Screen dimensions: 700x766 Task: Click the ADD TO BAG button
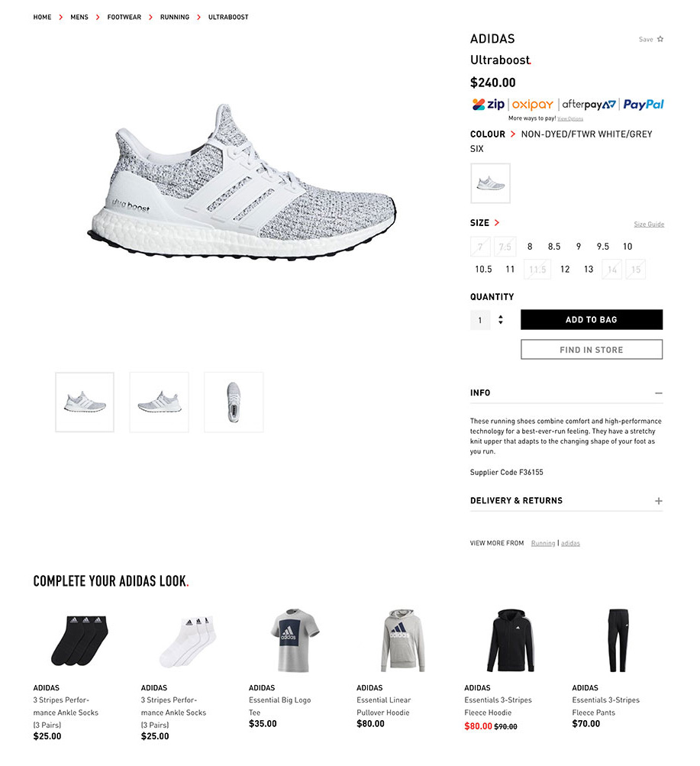click(591, 319)
